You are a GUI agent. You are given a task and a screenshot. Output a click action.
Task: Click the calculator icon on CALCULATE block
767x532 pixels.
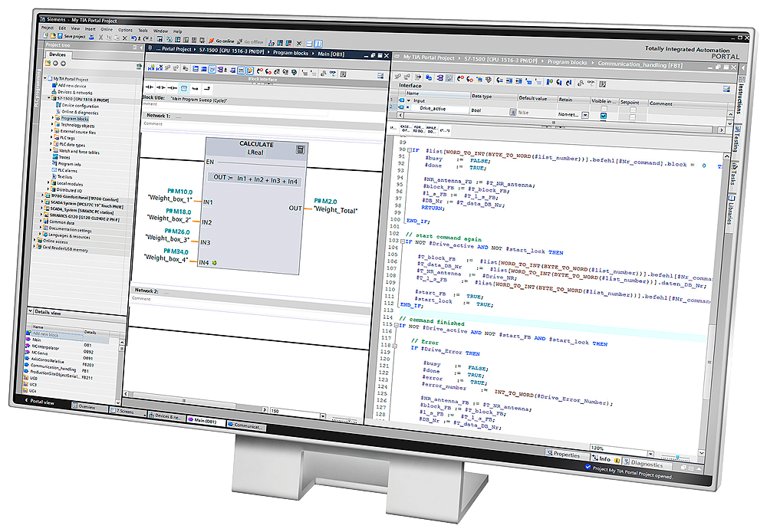tap(301, 149)
